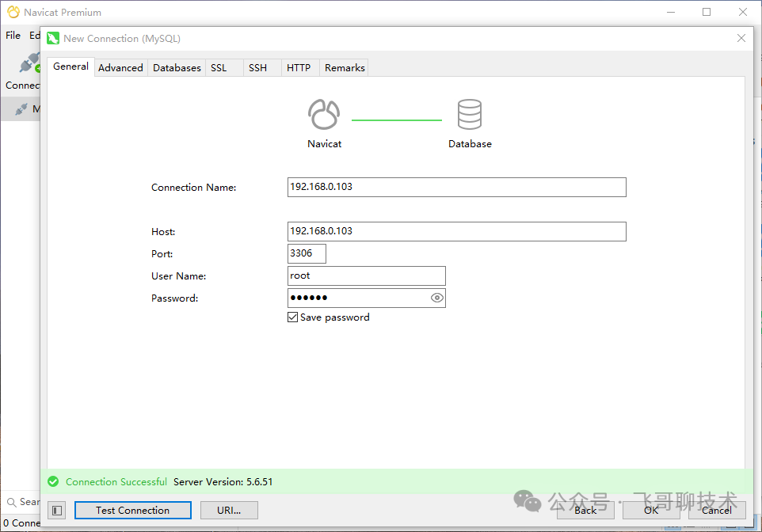Click the User Name field containing root
Screen dimensions: 762x532
367,275
